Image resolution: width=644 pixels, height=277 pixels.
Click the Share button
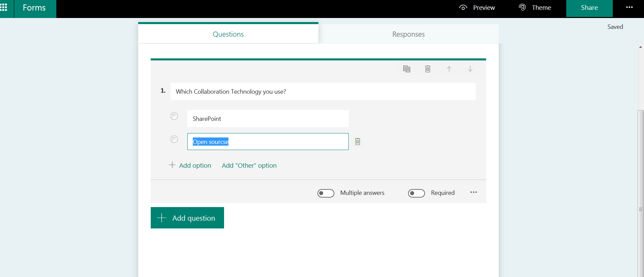click(x=589, y=8)
